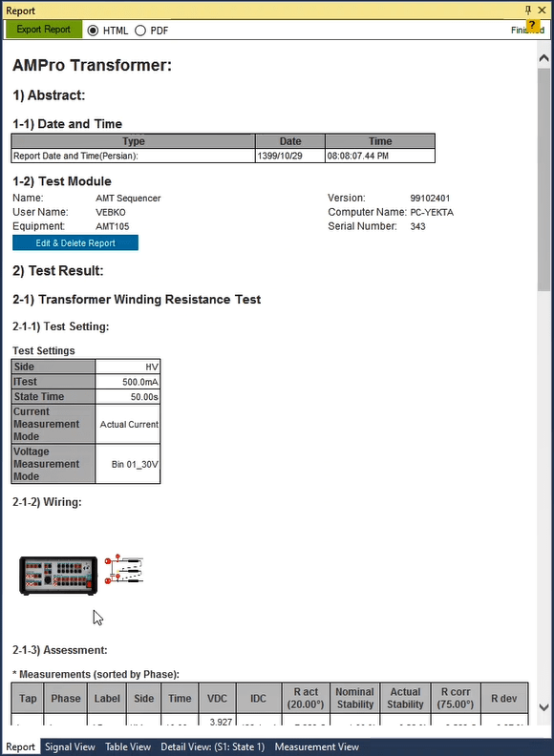Close the Report panel
This screenshot has height=756, width=554.
click(542, 10)
